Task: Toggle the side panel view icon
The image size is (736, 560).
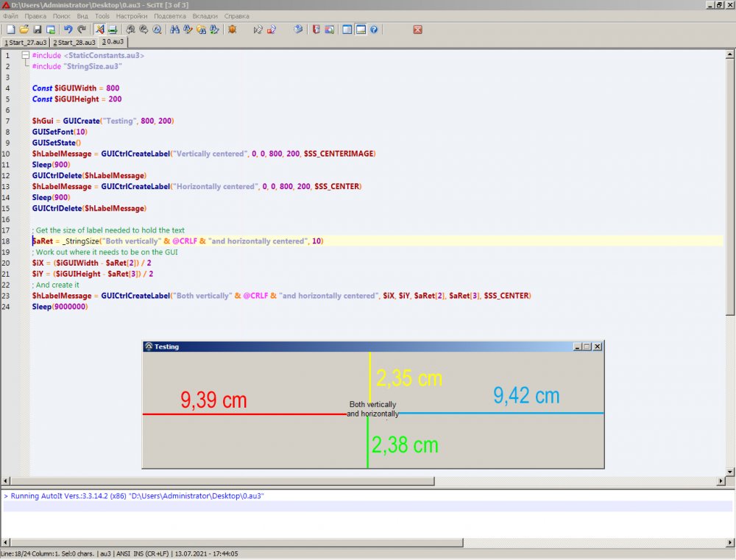Action: [347, 29]
